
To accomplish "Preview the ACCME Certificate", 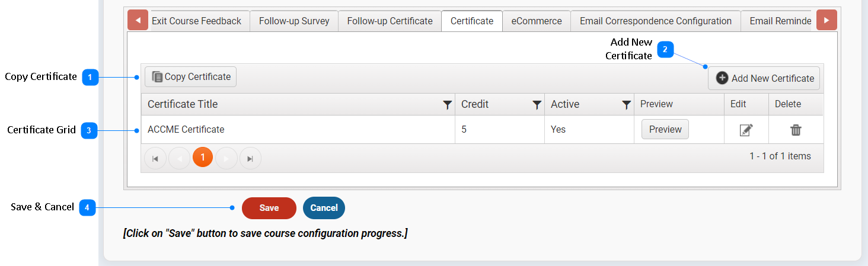I will coord(665,129).
